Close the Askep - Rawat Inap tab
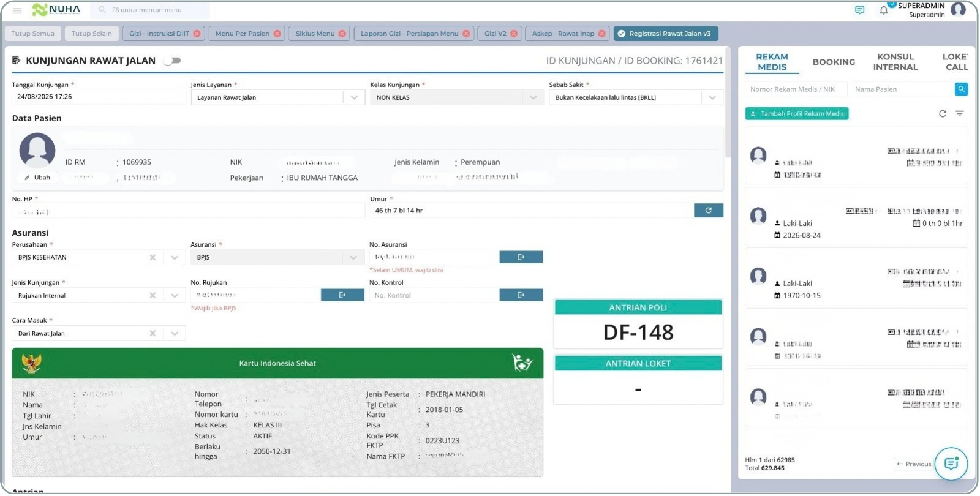The width and height of the screenshot is (980, 496). coord(601,34)
